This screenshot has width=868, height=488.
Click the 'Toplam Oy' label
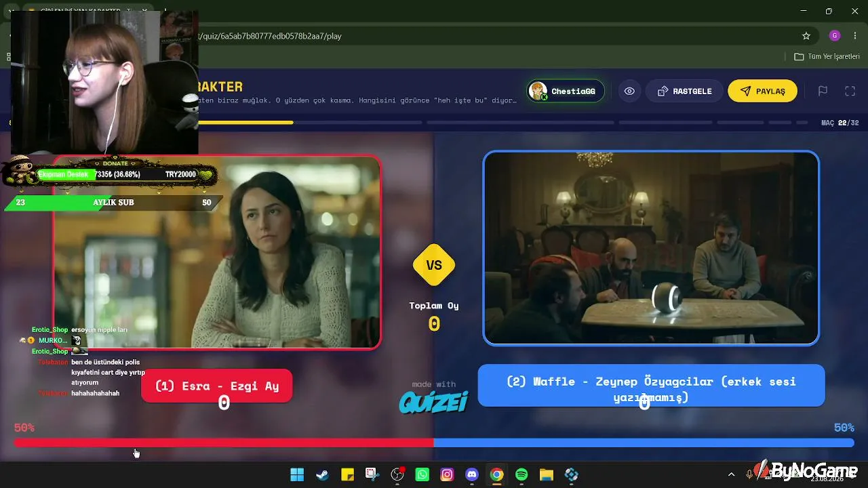coord(434,306)
